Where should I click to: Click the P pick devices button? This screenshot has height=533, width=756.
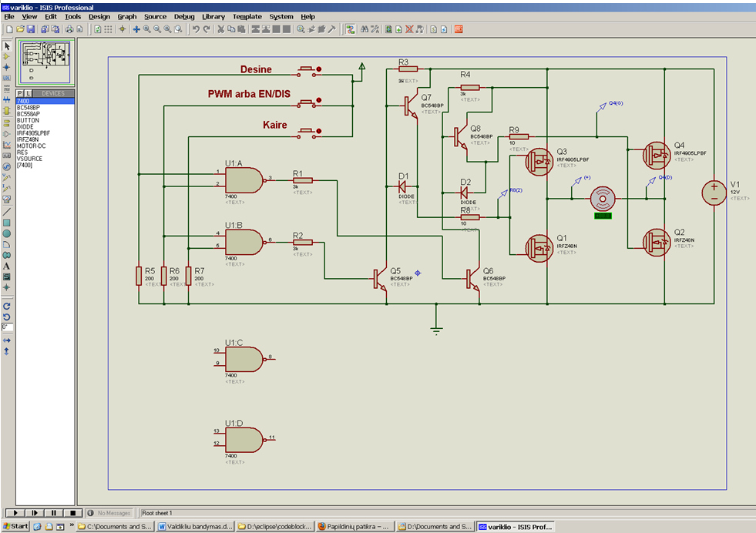[20, 93]
